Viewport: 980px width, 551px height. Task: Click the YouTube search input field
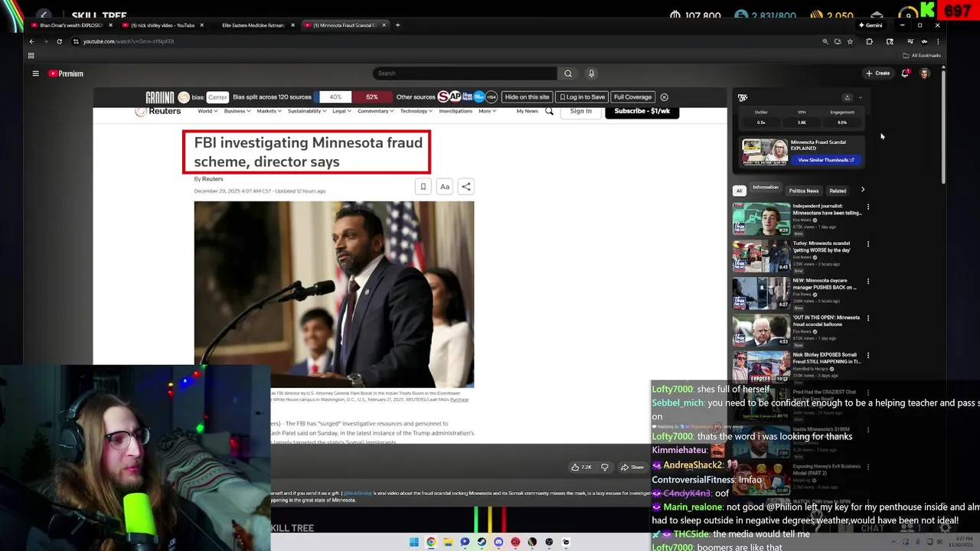[465, 73]
